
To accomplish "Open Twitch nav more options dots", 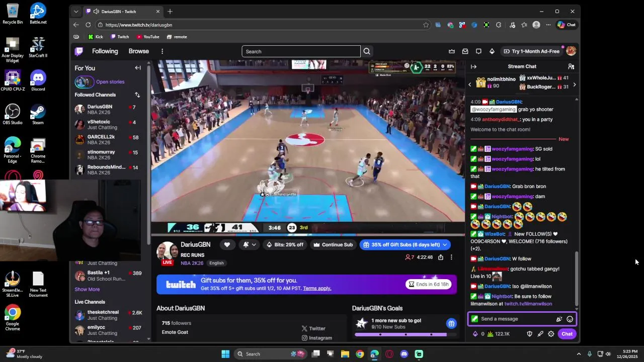I will [x=162, y=51].
